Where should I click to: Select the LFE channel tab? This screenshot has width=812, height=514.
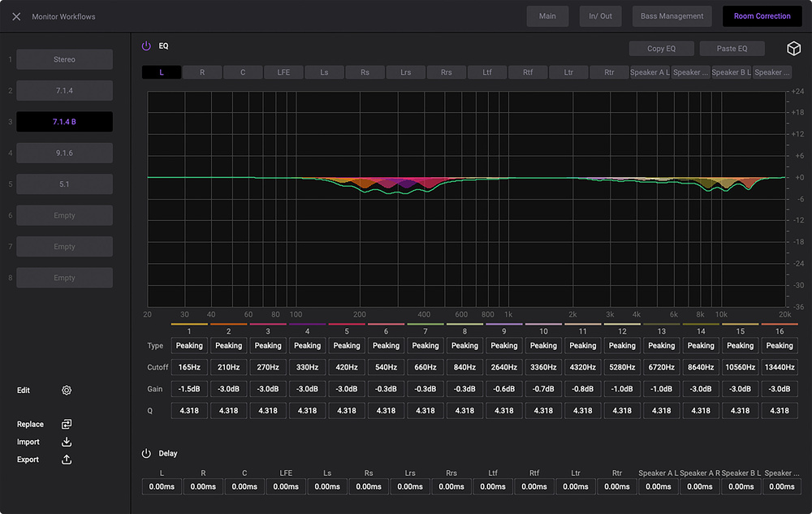pos(283,72)
